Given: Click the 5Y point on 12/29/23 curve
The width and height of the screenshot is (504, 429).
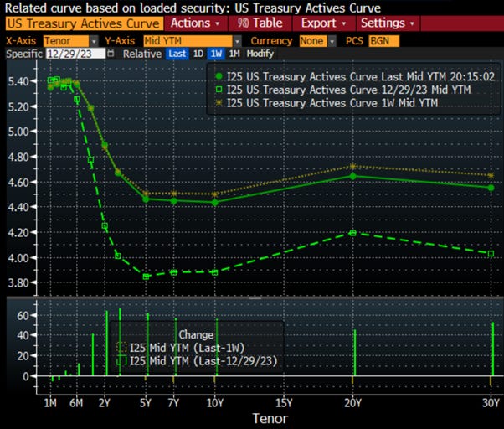Looking at the screenshot, I should point(146,277).
